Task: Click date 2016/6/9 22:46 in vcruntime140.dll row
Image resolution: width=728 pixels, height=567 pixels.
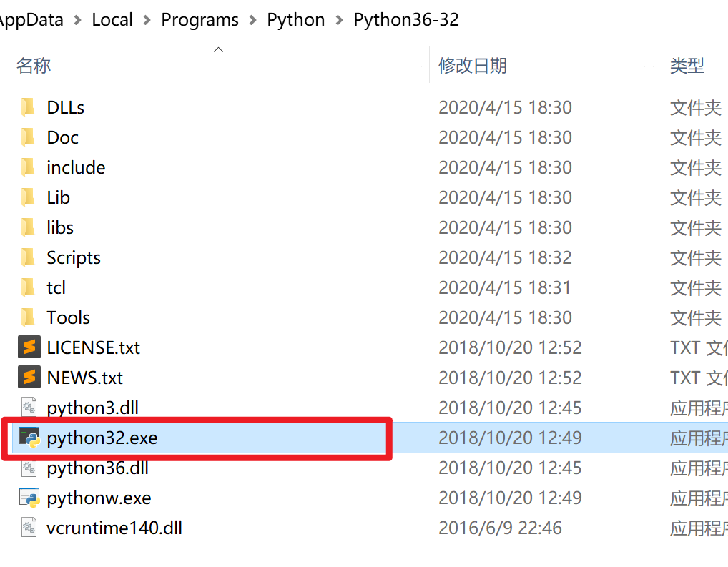Action: click(500, 528)
